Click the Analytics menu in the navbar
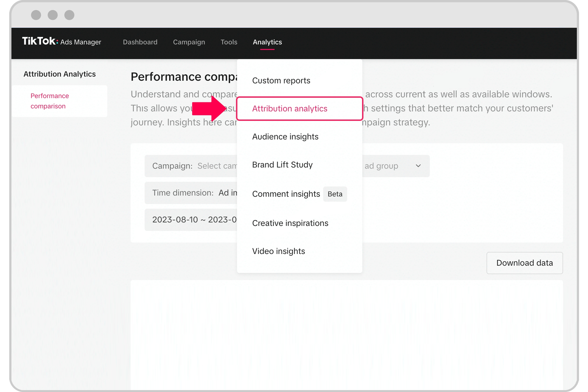Screen dimensions: 588x392 click(267, 42)
